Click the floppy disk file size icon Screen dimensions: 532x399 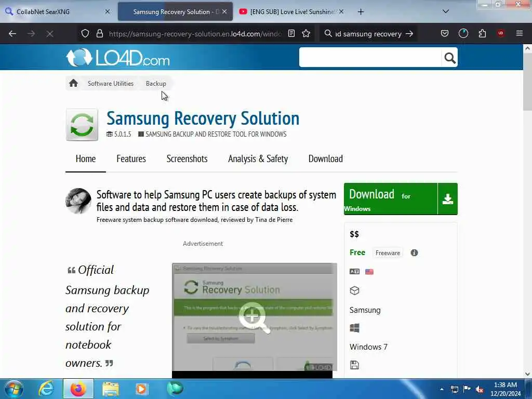click(354, 365)
